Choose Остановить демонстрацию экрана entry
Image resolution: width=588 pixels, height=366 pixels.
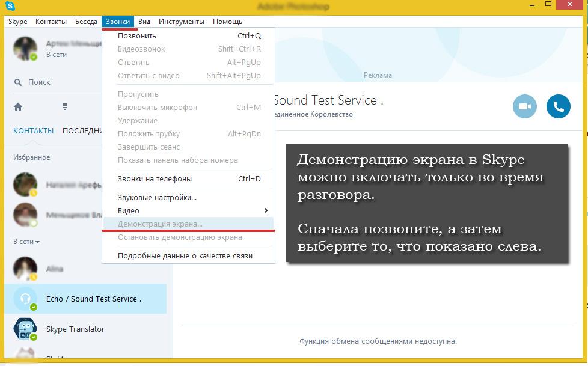click(189, 237)
